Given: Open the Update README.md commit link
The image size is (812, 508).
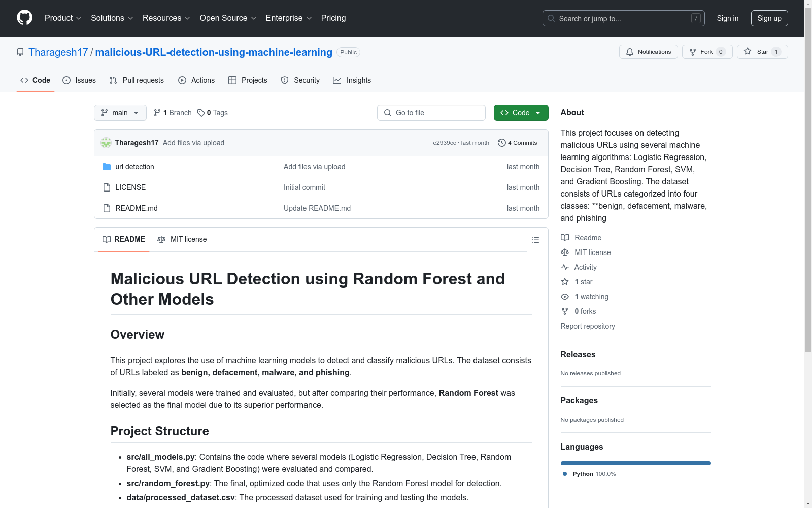Looking at the screenshot, I should pos(317,208).
